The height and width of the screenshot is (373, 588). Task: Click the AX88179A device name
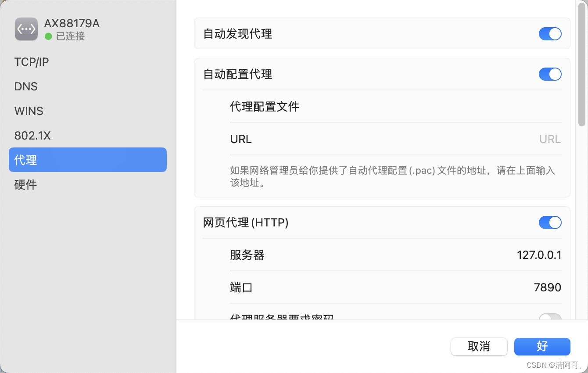click(x=72, y=23)
